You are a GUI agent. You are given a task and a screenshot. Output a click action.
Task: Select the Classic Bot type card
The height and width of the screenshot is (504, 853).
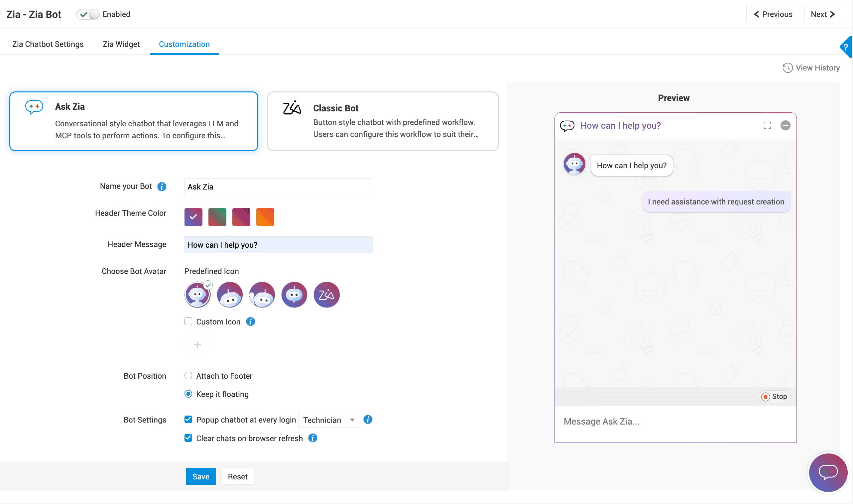(383, 121)
